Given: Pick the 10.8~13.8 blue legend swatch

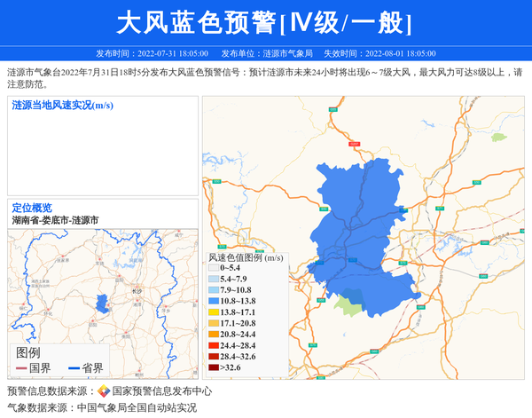Looking at the screenshot, I should click(x=213, y=302).
